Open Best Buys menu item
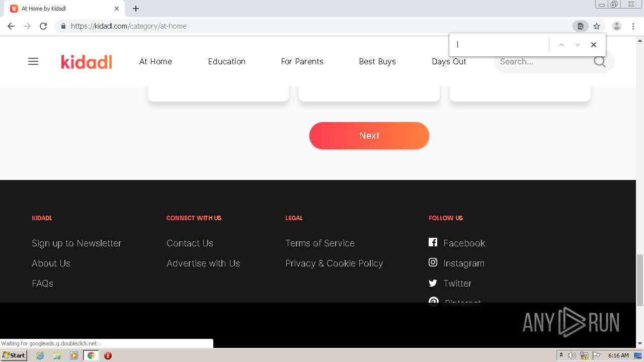 [x=377, y=61]
